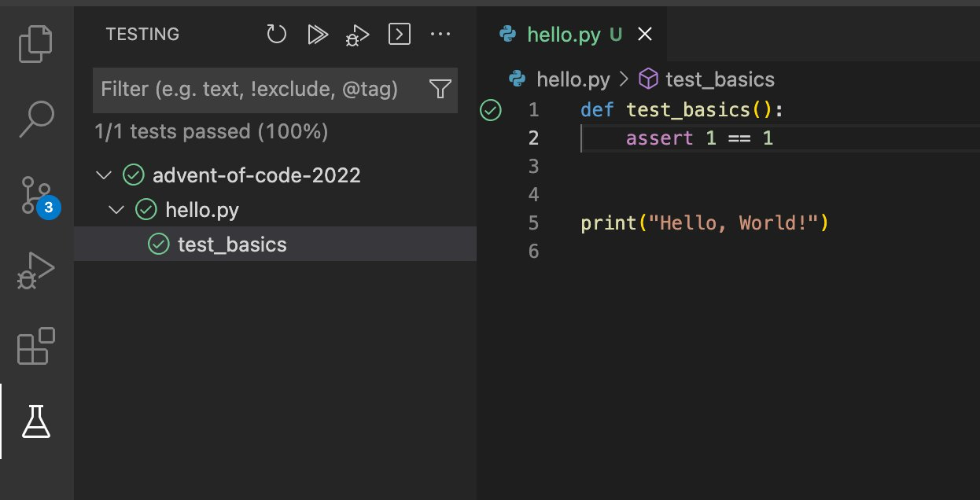The height and width of the screenshot is (500, 980).
Task: Open the Search view icon
Action: (37, 118)
